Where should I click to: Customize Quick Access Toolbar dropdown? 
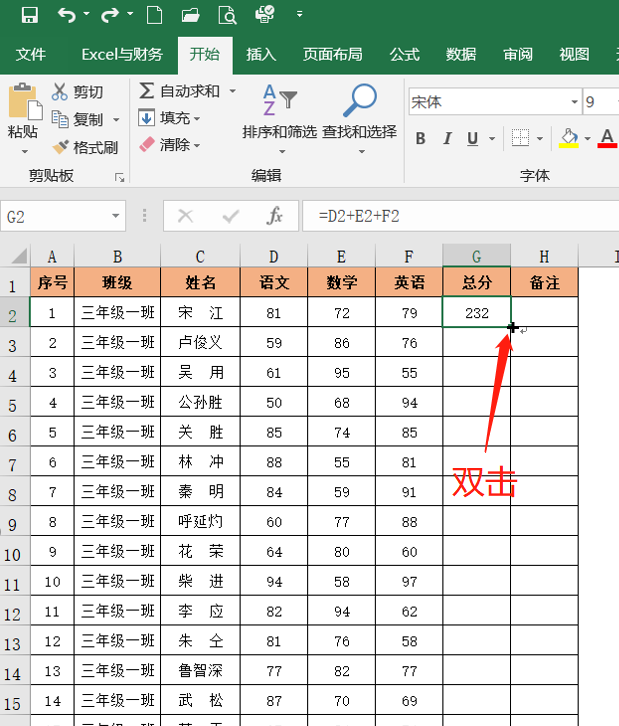coord(300,14)
